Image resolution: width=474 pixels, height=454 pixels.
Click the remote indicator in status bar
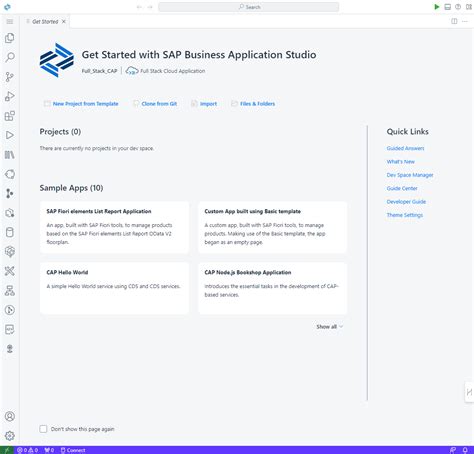tap(6, 450)
